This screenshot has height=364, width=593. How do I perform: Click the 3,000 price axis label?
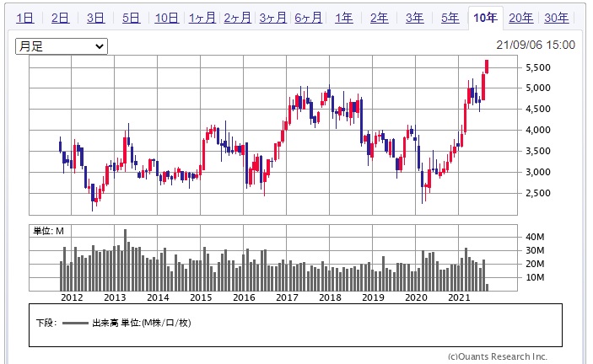point(538,172)
